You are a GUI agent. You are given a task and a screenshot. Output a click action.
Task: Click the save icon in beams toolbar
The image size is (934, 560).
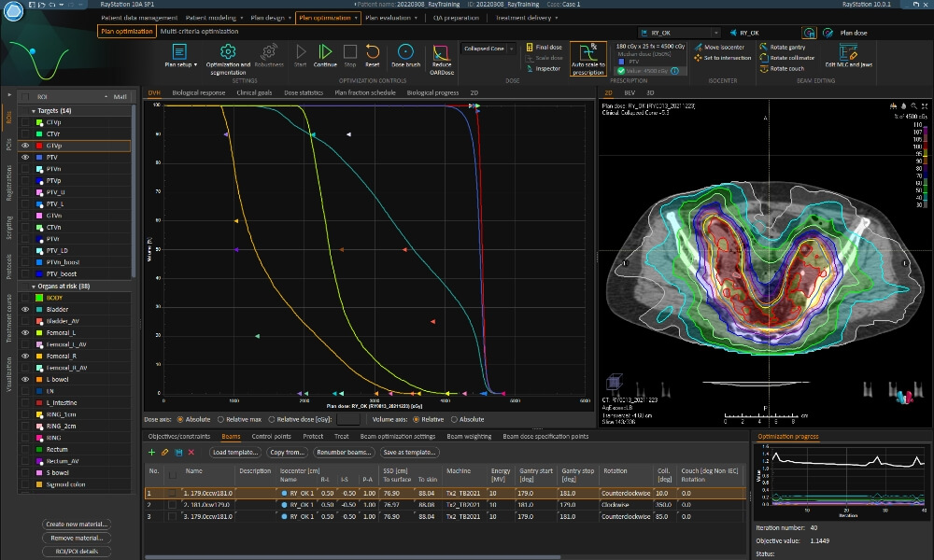(178, 453)
